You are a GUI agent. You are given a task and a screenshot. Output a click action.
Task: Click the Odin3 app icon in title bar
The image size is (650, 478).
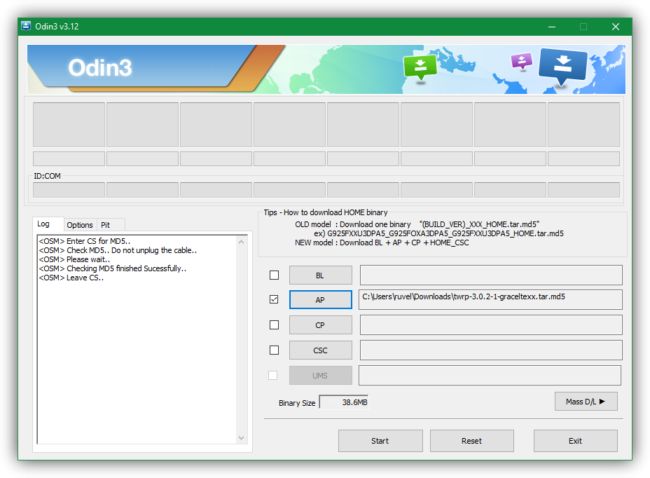click(26, 26)
